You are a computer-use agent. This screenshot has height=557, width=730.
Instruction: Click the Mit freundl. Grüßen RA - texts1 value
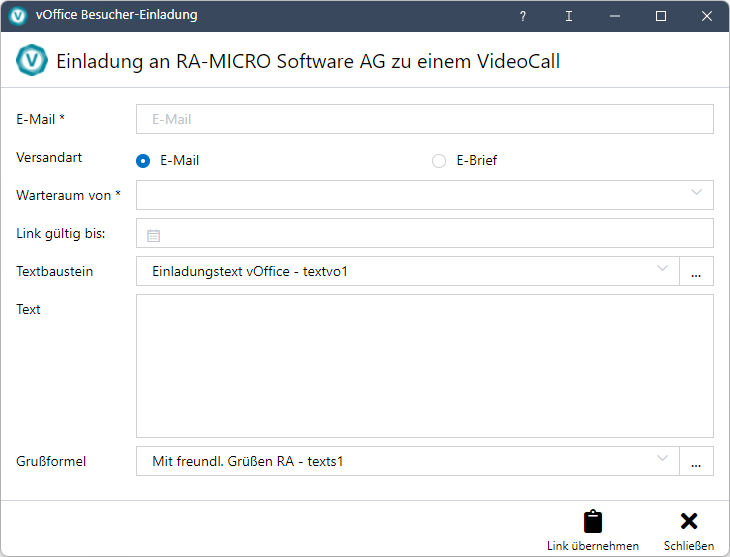247,462
